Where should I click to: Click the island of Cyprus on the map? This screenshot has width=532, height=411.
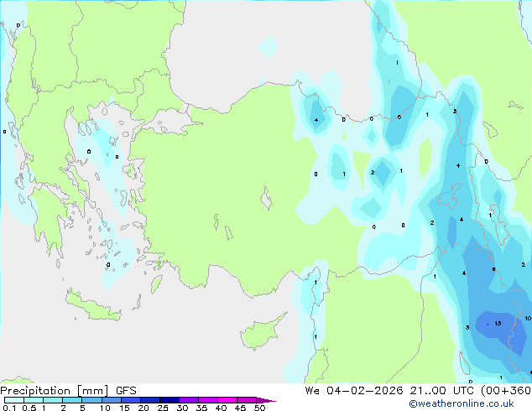pyautogui.click(x=261, y=333)
